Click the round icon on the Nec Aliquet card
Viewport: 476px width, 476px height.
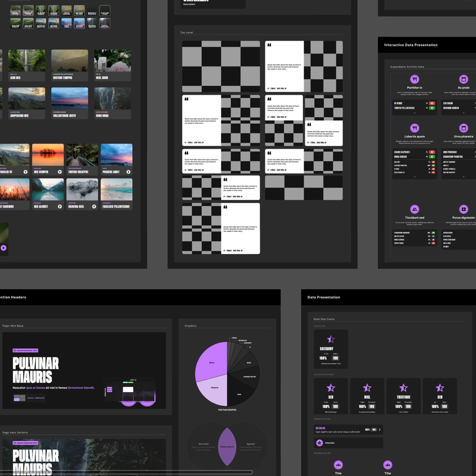[60, 206]
